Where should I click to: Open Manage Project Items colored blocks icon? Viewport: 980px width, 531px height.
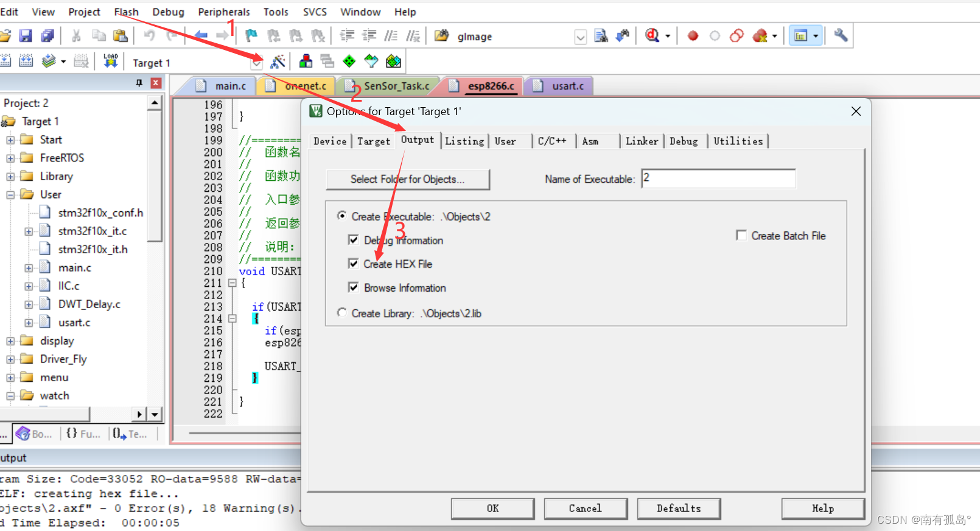306,61
